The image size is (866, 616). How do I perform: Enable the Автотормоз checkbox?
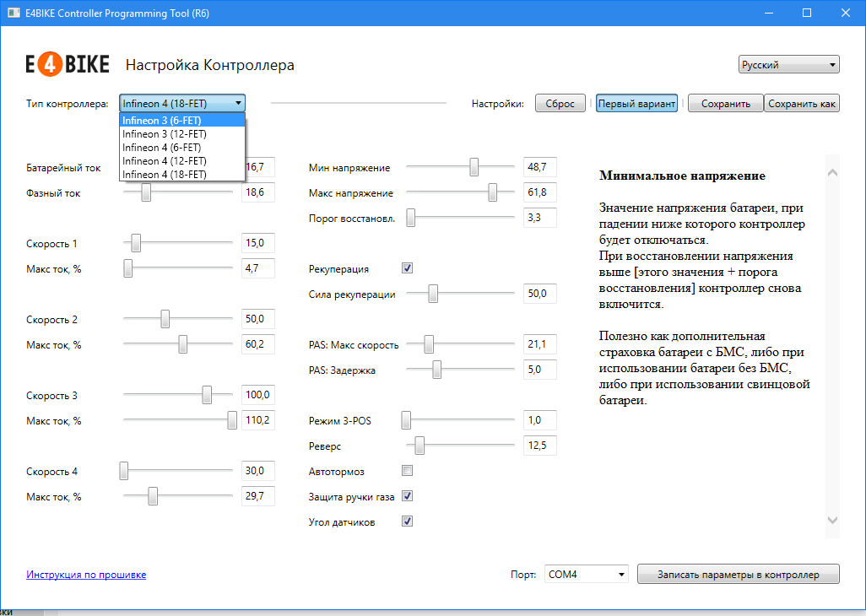click(407, 471)
